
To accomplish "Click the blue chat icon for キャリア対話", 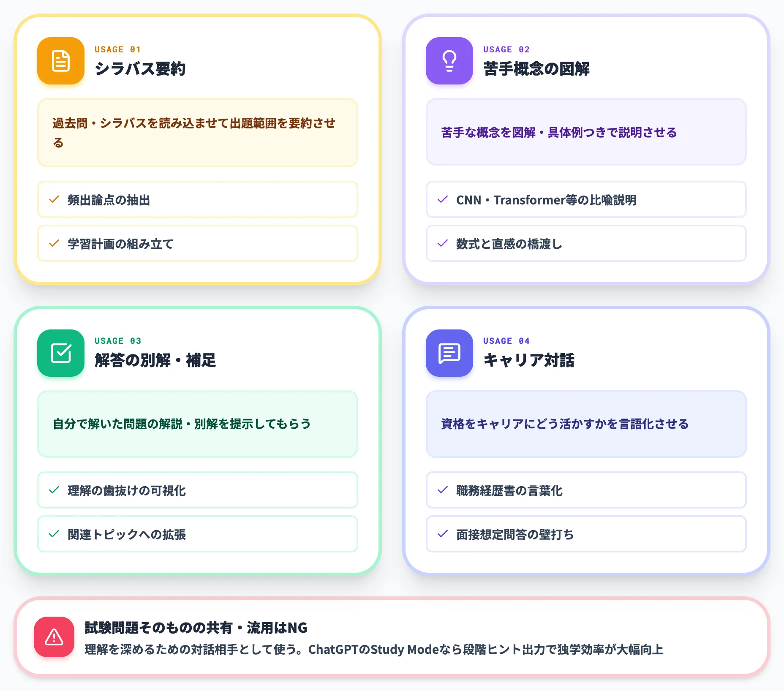I will [449, 353].
